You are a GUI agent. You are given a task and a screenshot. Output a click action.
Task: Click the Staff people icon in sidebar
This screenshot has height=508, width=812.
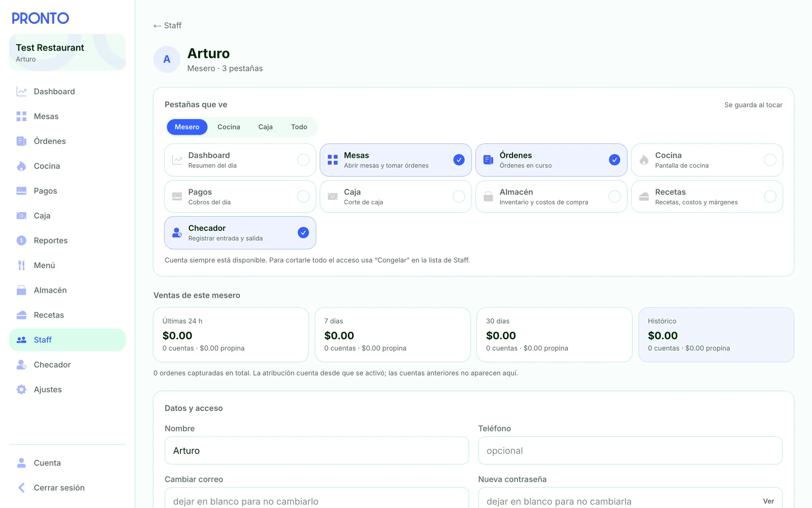tap(22, 340)
